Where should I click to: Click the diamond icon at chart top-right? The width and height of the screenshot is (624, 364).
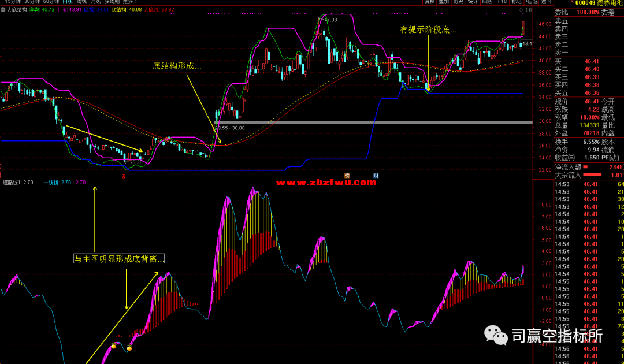tap(522, 10)
